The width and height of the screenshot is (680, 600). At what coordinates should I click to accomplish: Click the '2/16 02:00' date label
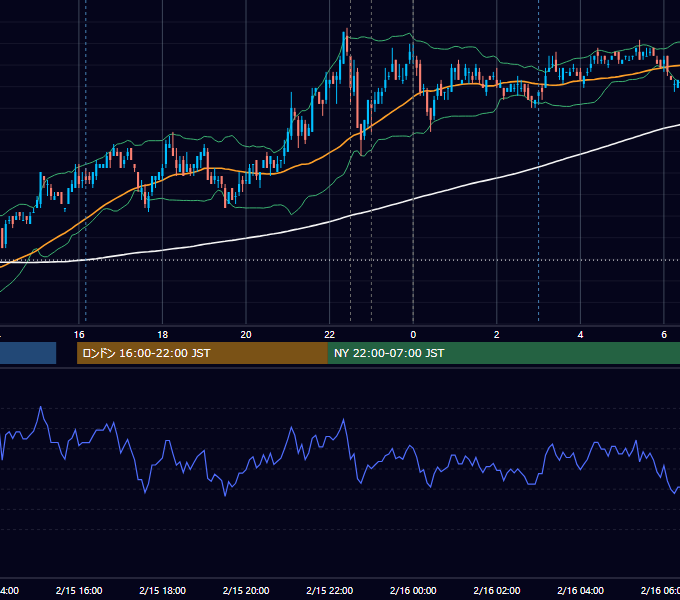tap(497, 590)
